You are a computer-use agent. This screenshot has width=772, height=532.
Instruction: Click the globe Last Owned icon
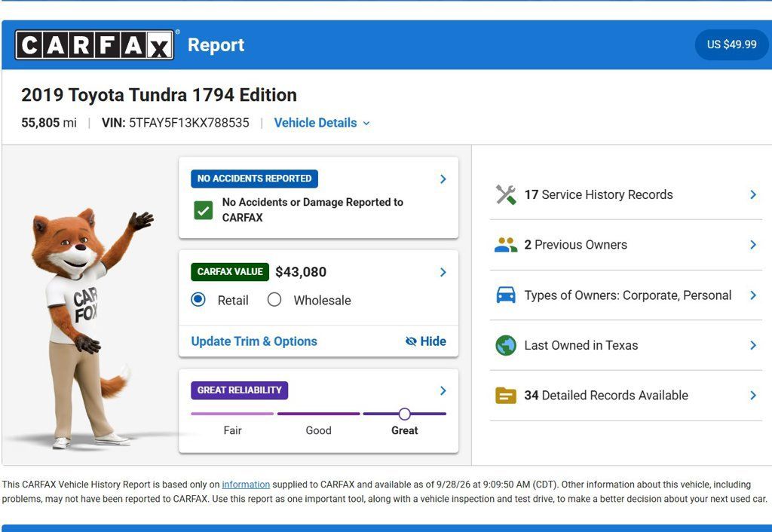click(x=506, y=345)
